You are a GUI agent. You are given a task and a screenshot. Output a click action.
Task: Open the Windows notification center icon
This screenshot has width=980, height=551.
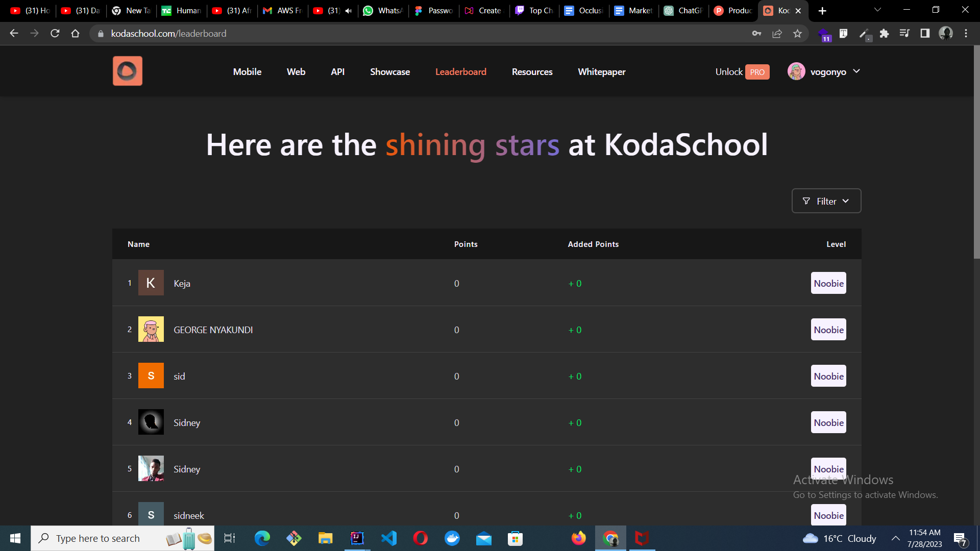961,539
